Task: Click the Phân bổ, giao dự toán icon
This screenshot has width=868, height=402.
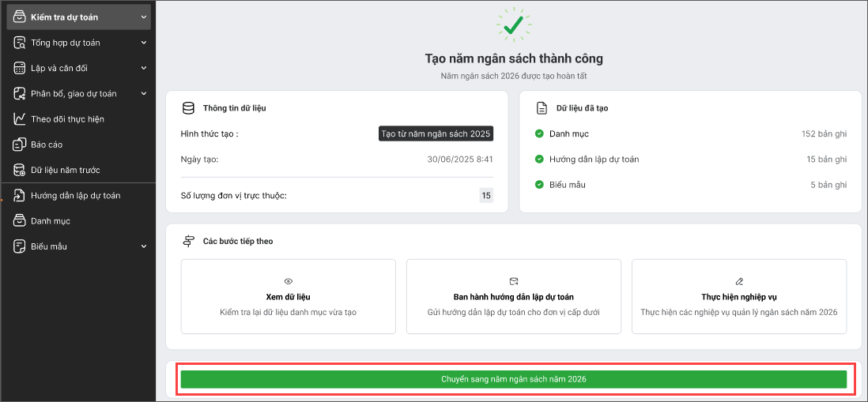Action: point(19,93)
